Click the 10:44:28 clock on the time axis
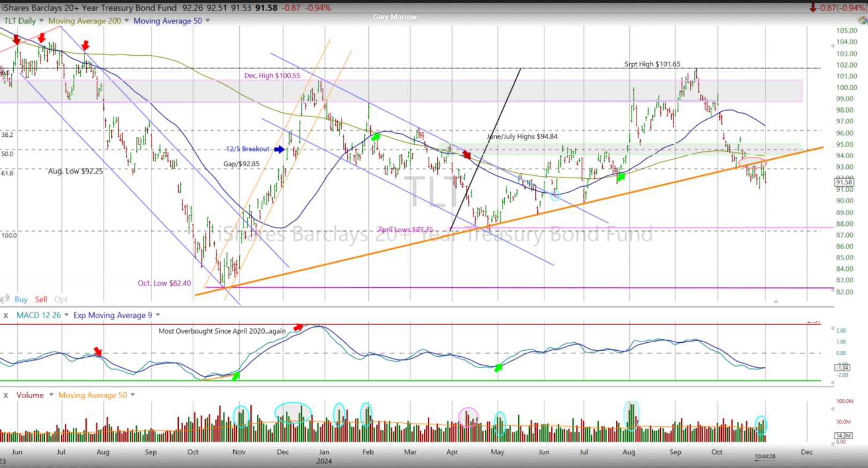 tap(765, 456)
